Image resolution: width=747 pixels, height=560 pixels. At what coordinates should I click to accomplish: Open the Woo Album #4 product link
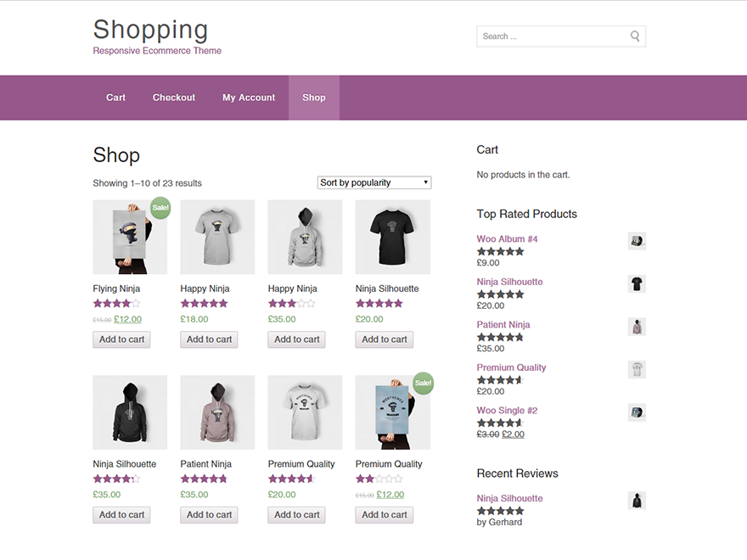coord(507,238)
